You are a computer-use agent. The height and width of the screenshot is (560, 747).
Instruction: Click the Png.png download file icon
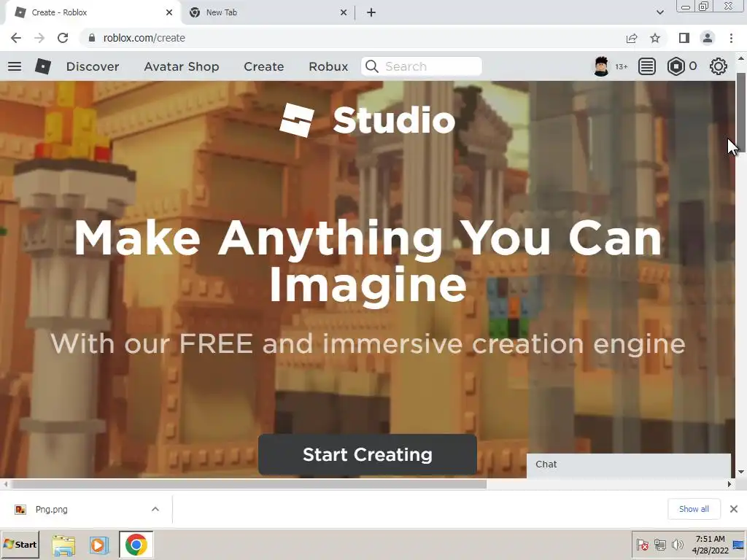click(x=20, y=510)
